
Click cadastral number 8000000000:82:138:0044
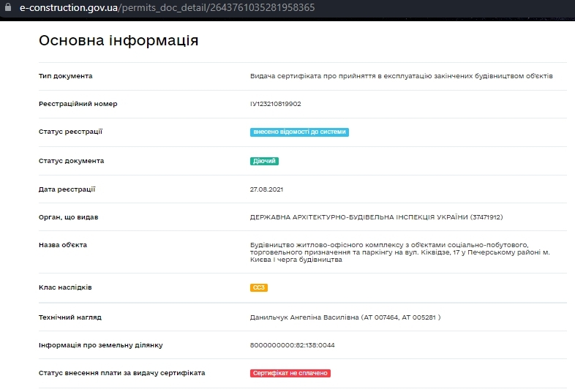click(293, 345)
